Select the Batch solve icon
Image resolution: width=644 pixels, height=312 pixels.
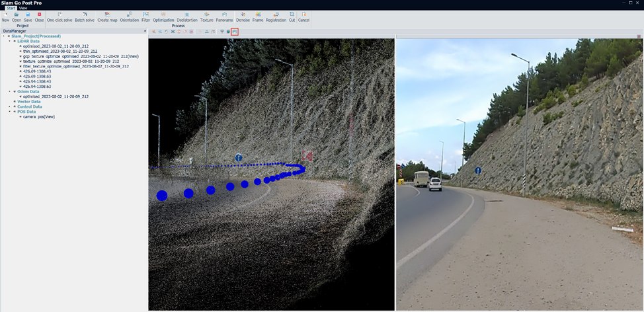coord(85,17)
